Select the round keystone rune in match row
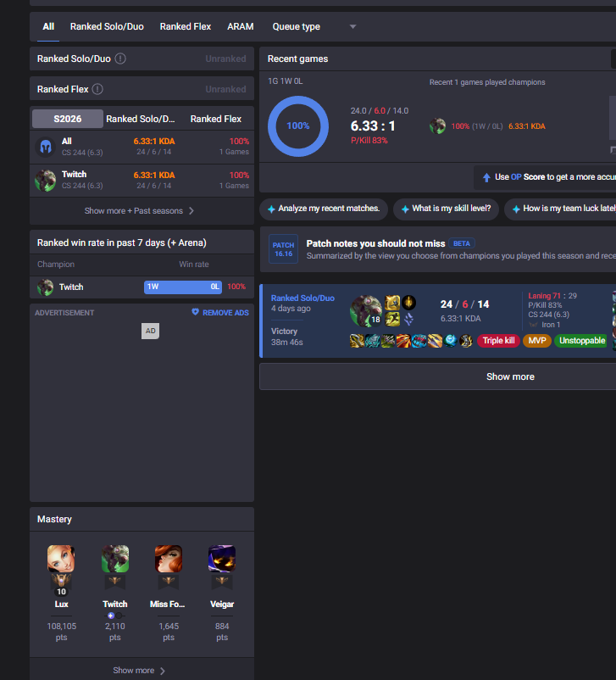Screen dimensions: 616x680 point(408,303)
